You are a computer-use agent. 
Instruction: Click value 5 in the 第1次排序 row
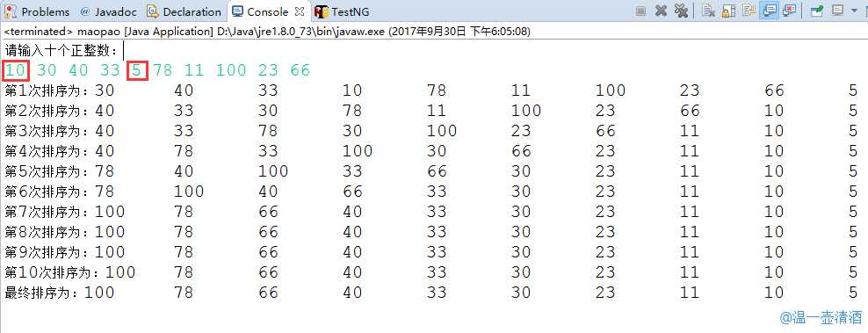pos(853,90)
